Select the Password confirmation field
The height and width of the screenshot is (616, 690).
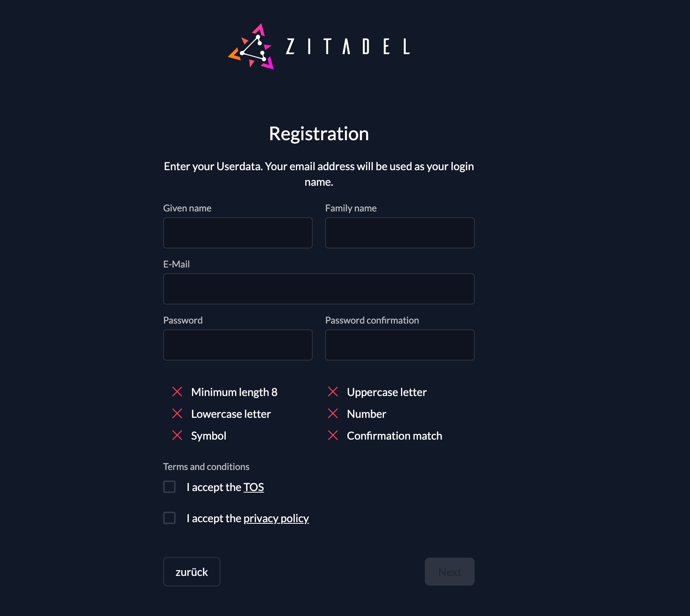coord(400,345)
